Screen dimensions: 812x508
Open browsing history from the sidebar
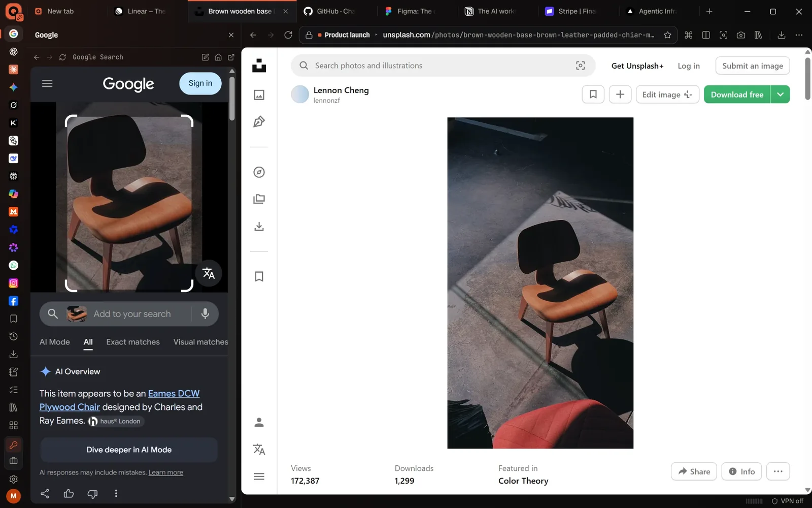coord(14,336)
